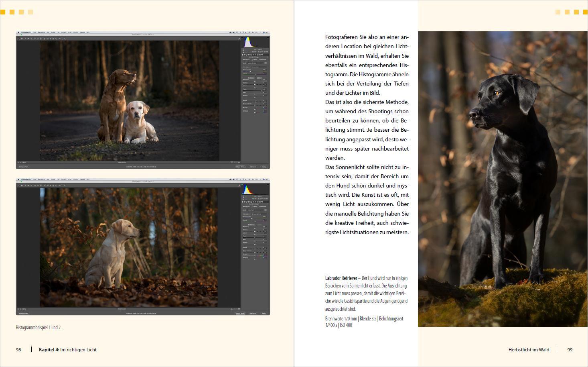Toggle full screen icon in lower Camera Raw screenshot
Viewport: 588px width, 367px height.
(x=239, y=186)
